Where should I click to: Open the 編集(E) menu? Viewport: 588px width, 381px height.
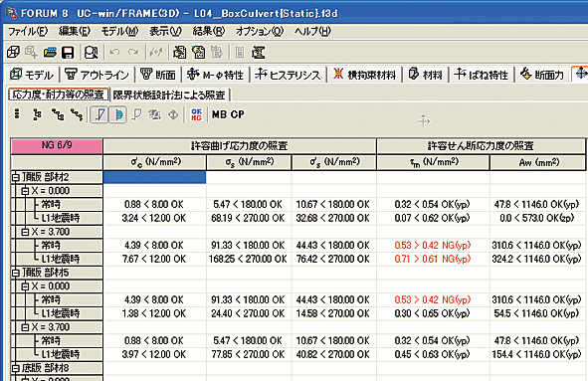(x=75, y=32)
